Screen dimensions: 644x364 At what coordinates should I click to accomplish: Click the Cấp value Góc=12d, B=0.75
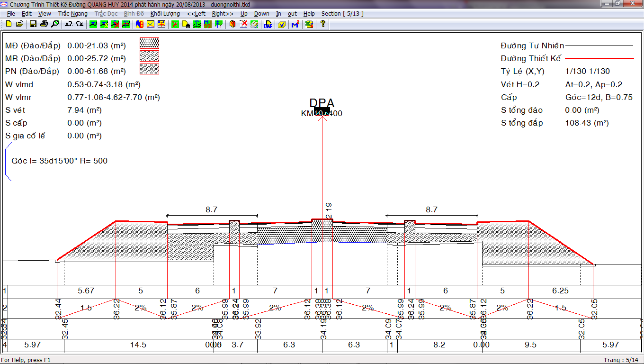(x=599, y=98)
